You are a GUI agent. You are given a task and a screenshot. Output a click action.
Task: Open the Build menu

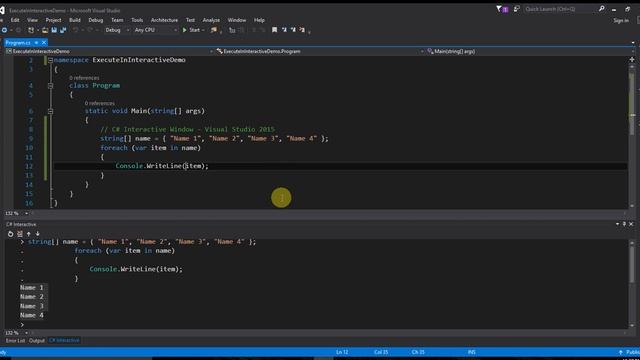(x=75, y=20)
